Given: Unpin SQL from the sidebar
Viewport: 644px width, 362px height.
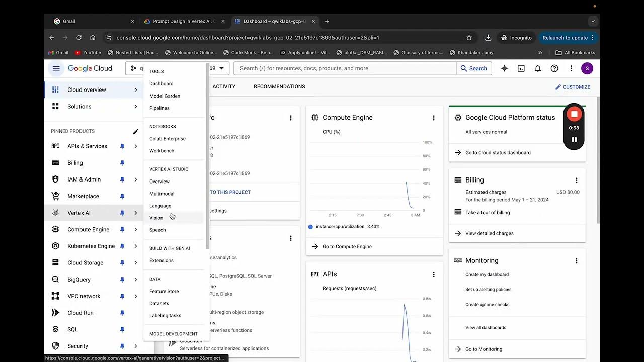Looking at the screenshot, I should click(x=122, y=329).
